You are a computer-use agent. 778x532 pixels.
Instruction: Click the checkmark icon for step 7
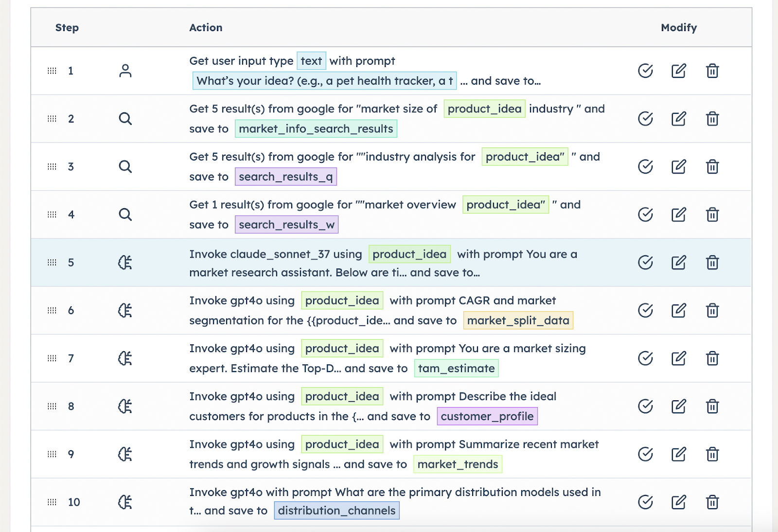click(645, 358)
